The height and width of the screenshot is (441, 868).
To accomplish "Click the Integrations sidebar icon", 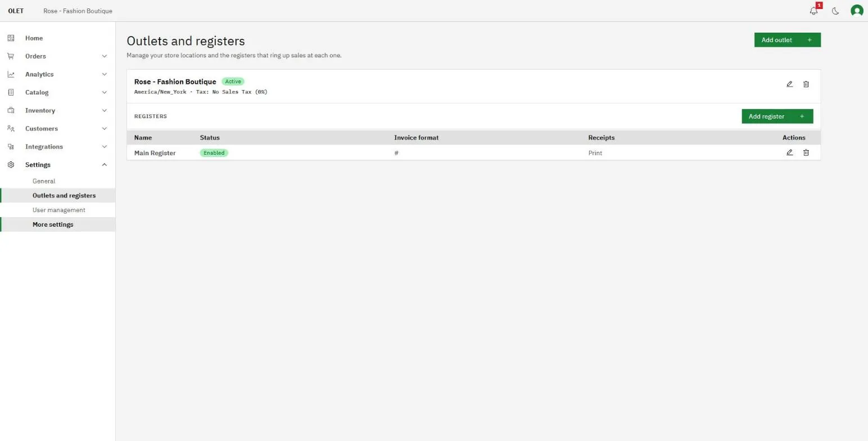I will point(11,146).
